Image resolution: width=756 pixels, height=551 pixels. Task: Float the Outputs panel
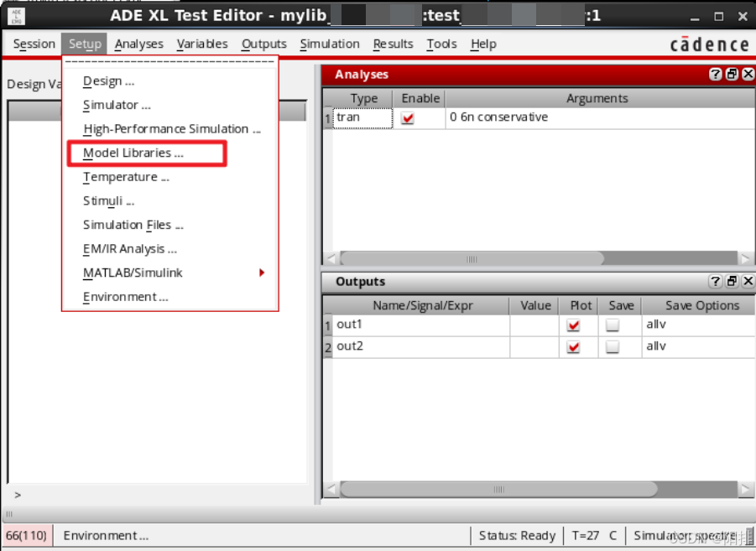pos(732,281)
